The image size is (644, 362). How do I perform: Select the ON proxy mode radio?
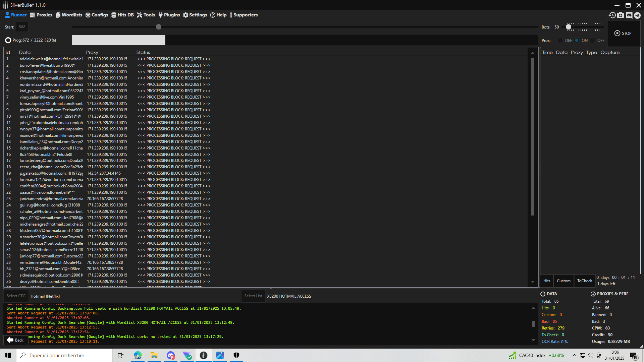577,40
